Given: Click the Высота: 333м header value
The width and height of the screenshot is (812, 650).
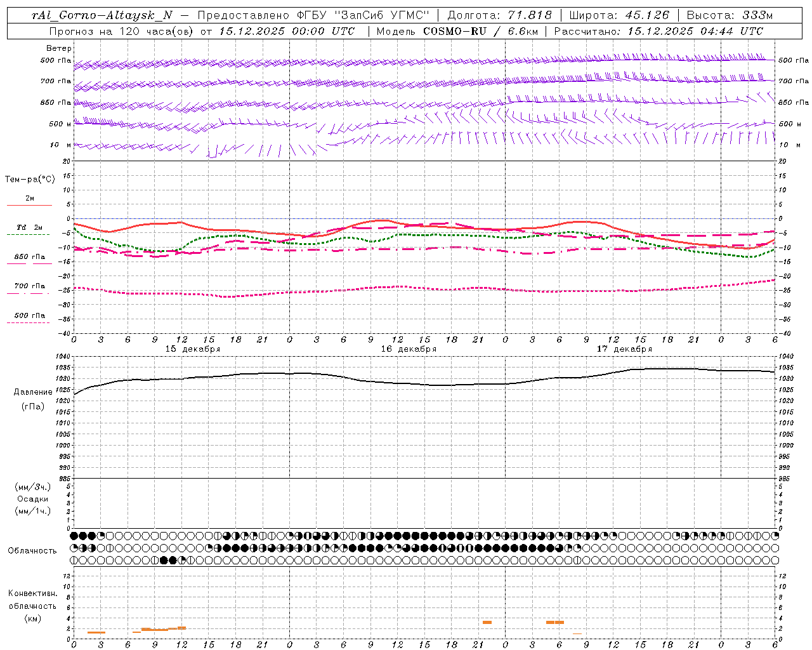Looking at the screenshot, I should (730, 15).
